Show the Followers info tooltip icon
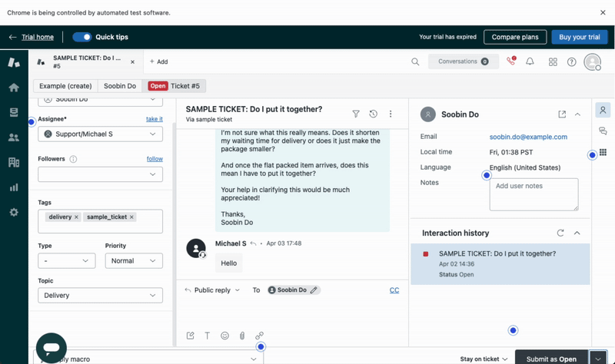The height and width of the screenshot is (364, 615). 73,159
